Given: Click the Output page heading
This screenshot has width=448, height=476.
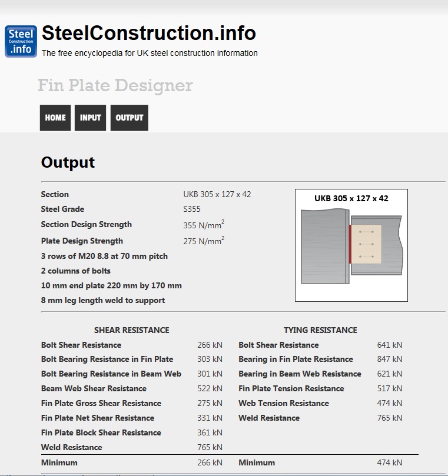Looking at the screenshot, I should [68, 163].
